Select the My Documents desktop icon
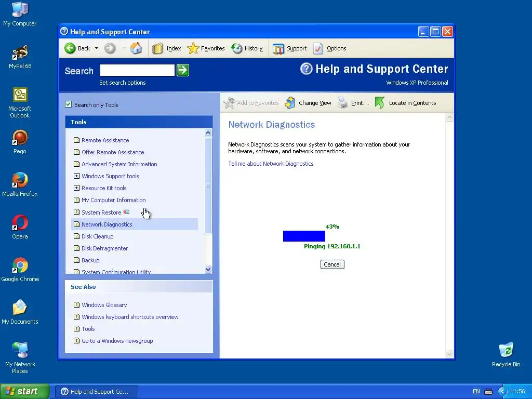This screenshot has width=532, height=399. [x=20, y=312]
